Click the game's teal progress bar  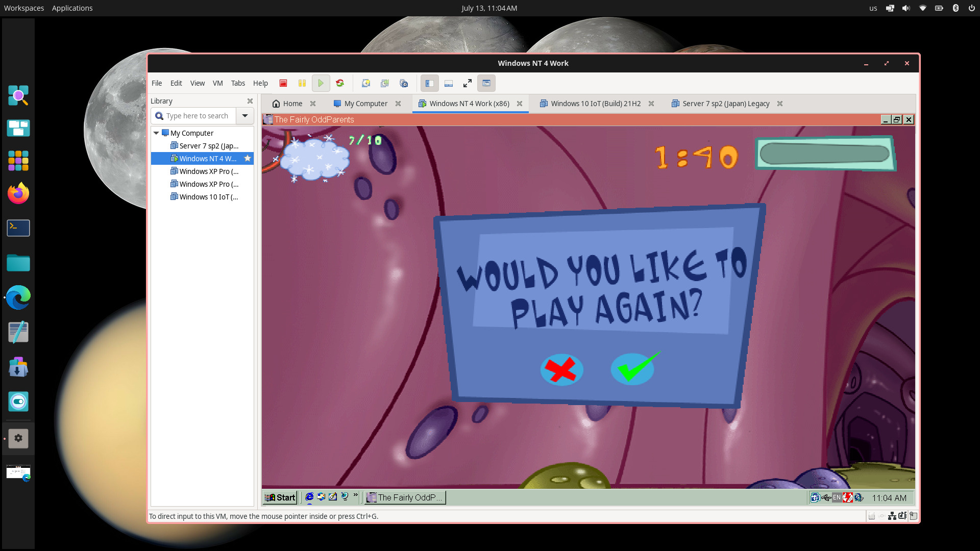(825, 154)
